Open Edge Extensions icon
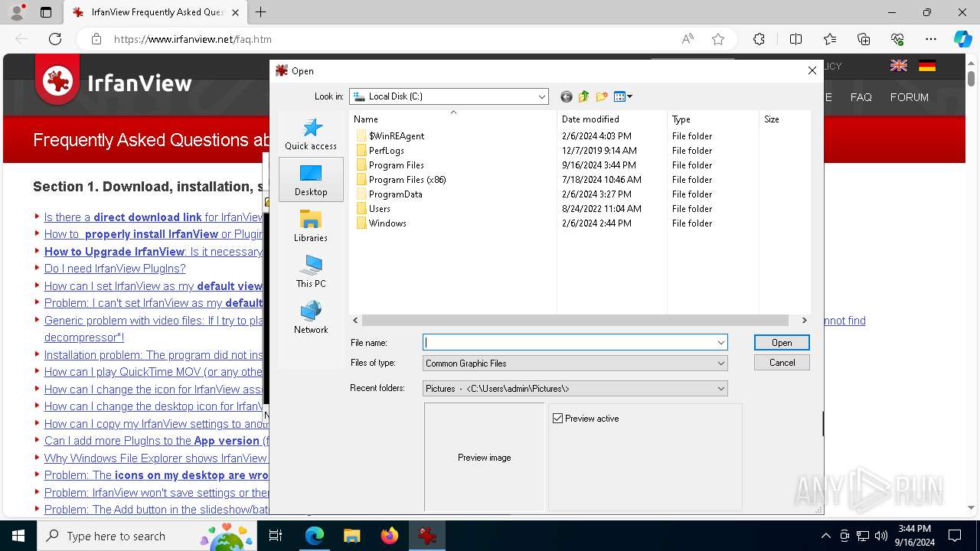980x551 pixels. coord(759,39)
